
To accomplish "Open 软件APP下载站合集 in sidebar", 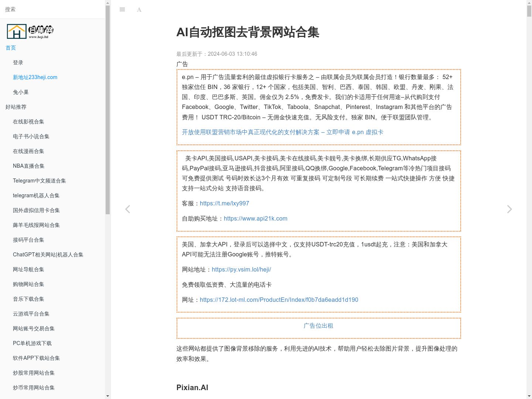I will click(x=36, y=358).
